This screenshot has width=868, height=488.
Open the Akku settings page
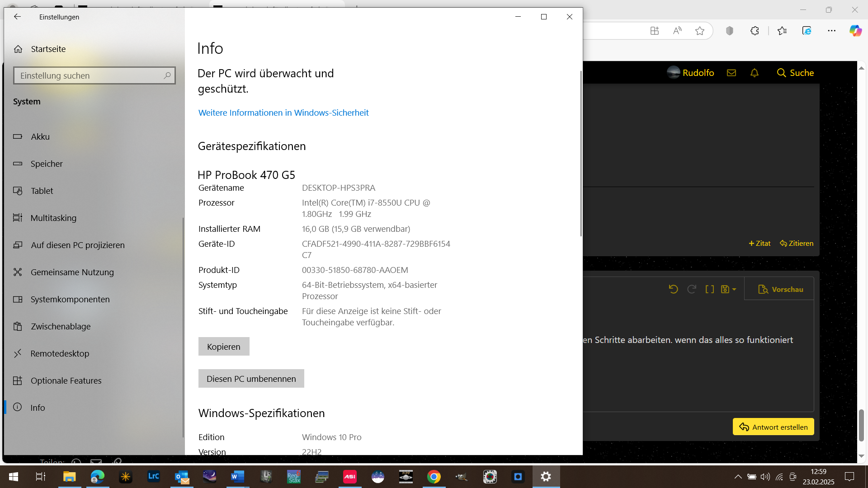[94, 136]
